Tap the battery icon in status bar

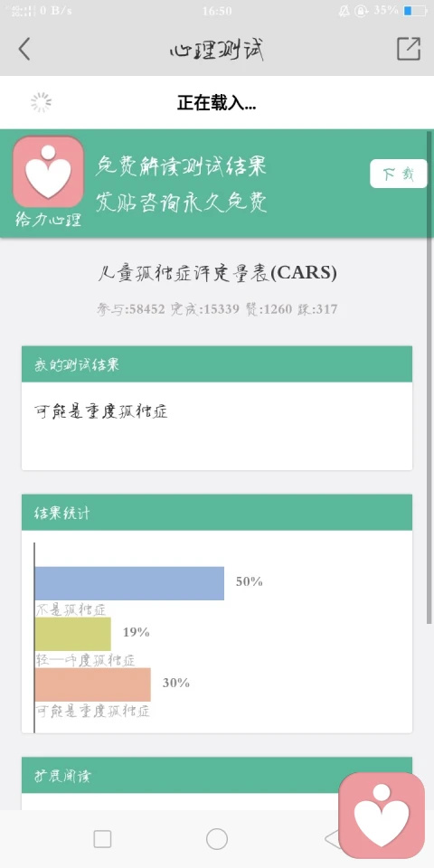[x=415, y=11]
